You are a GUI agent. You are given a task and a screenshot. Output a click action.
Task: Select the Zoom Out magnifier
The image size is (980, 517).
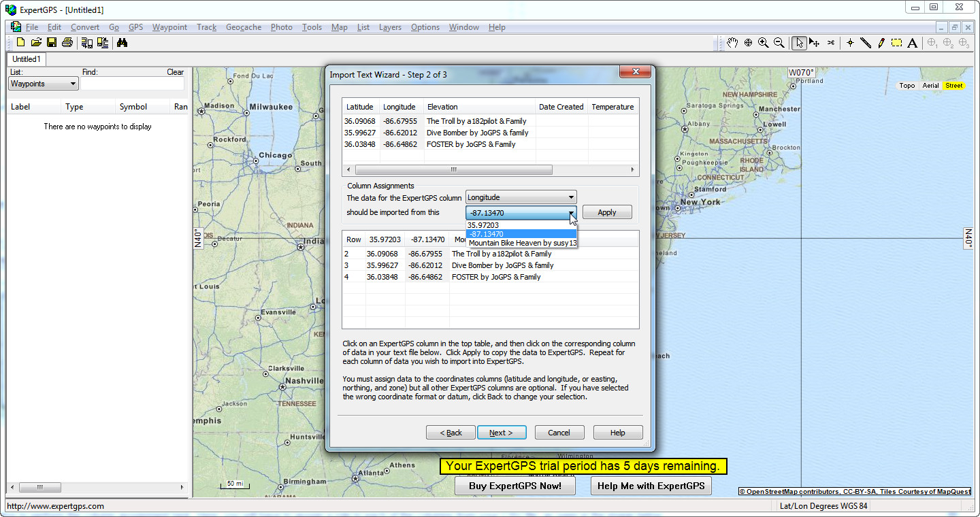click(x=779, y=43)
